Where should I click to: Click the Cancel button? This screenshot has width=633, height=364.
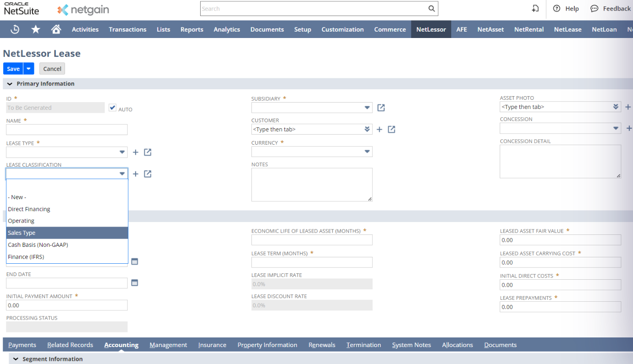[52, 69]
